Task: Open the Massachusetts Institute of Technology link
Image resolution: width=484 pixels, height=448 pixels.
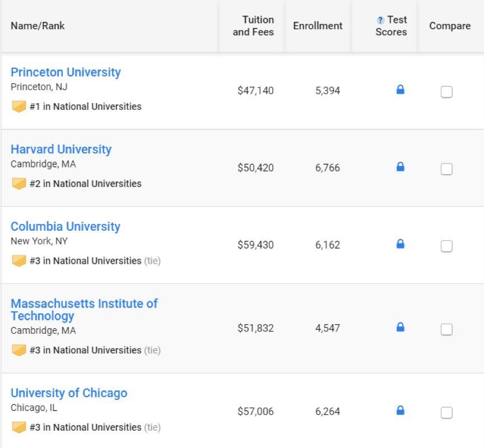Action: click(84, 310)
